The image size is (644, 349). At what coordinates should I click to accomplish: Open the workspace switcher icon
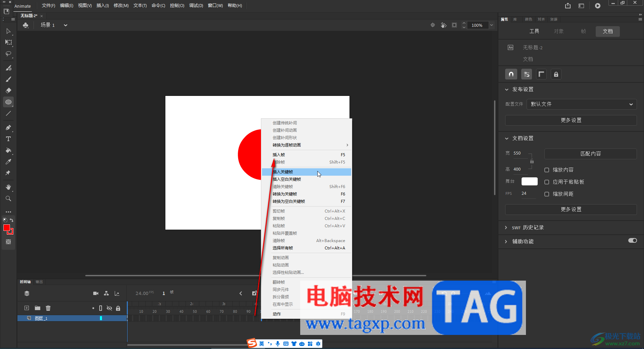pos(581,6)
